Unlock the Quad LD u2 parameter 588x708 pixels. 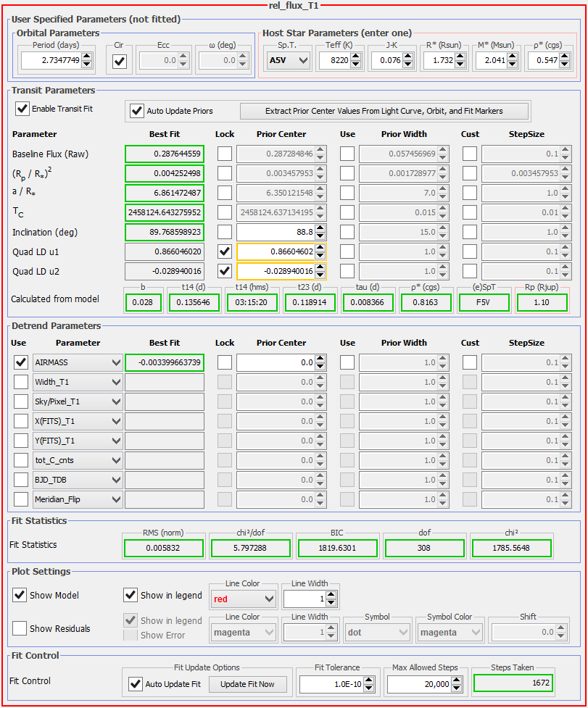pos(225,272)
